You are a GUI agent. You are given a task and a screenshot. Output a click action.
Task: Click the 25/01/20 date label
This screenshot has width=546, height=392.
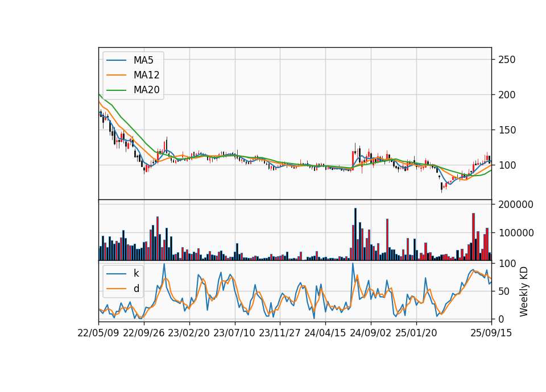point(416,333)
